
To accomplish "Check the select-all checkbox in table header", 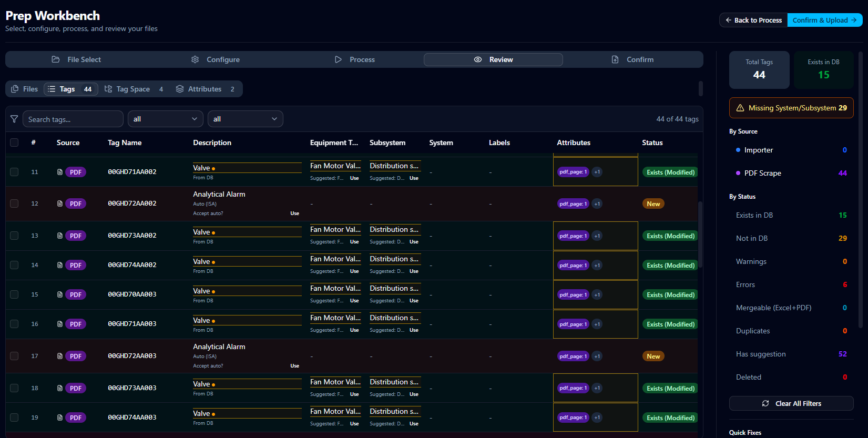I will point(14,142).
